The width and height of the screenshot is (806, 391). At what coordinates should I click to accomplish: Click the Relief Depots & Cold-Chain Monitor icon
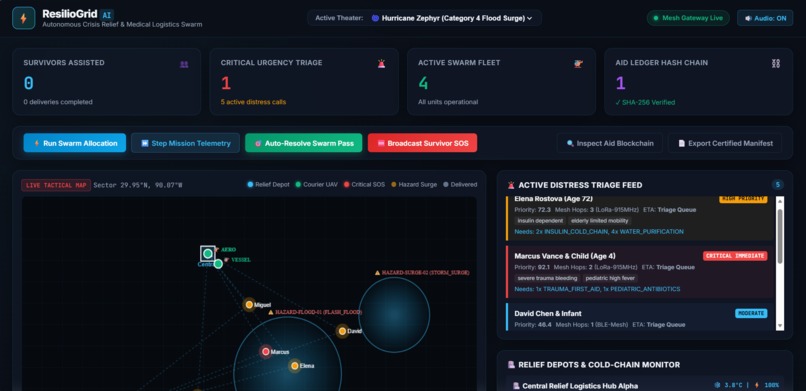pos(511,365)
